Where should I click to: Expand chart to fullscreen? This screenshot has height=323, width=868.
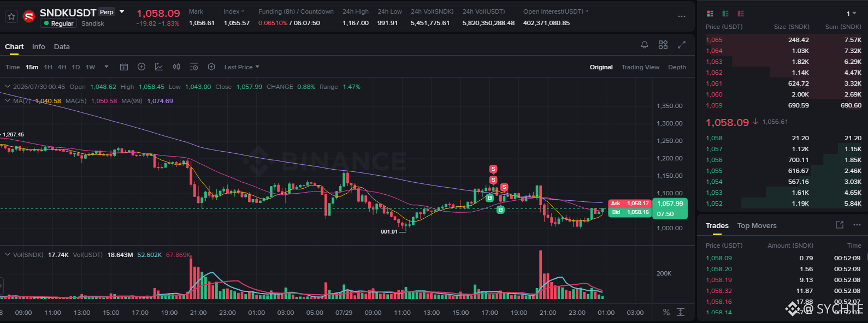pyautogui.click(x=682, y=45)
